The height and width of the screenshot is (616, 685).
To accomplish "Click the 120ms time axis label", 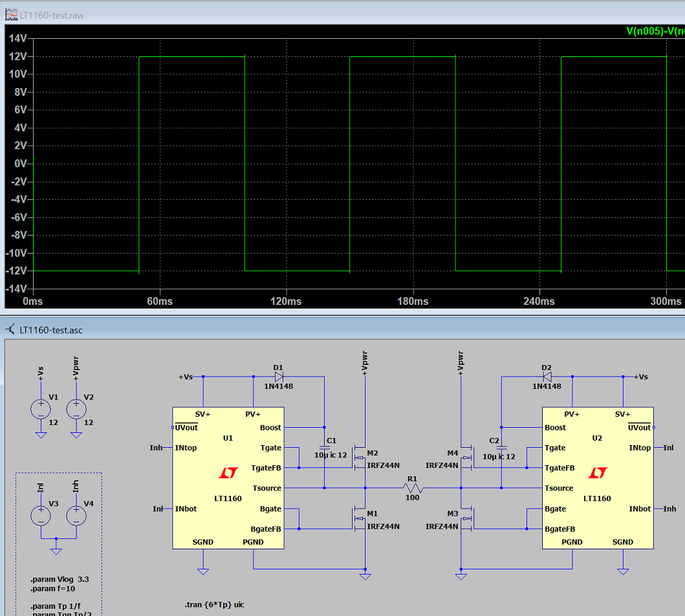I will click(x=286, y=301).
